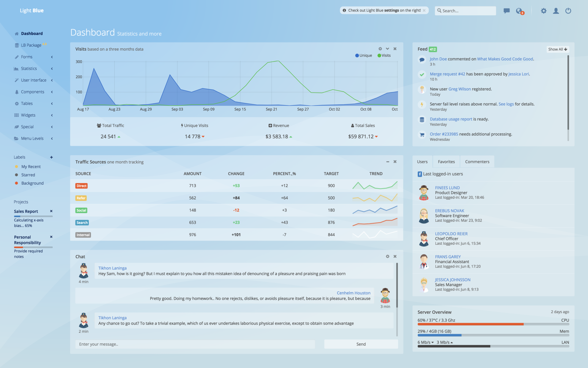The width and height of the screenshot is (588, 368).
Task: Dismiss the Light Blue settings notice
Action: (424, 10)
